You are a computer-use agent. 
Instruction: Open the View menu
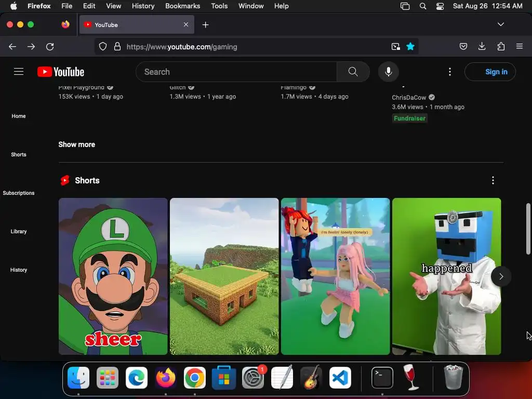pos(113,6)
